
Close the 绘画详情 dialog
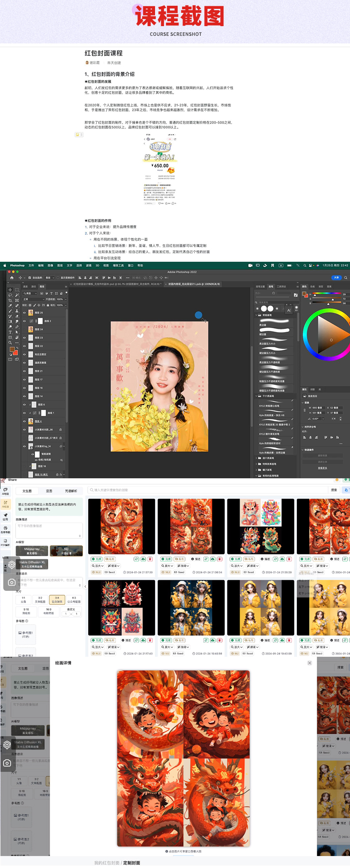(x=310, y=663)
